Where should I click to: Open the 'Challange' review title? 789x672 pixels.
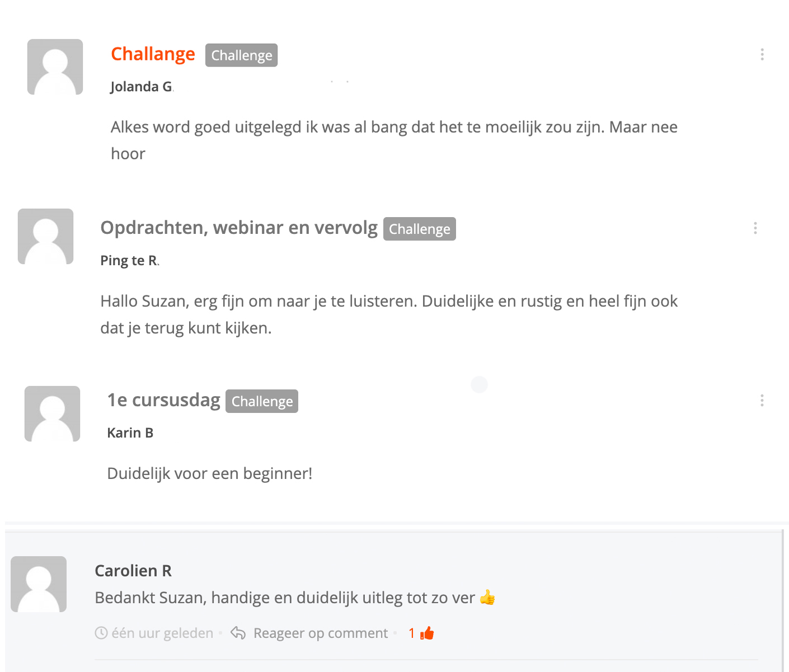pos(153,54)
